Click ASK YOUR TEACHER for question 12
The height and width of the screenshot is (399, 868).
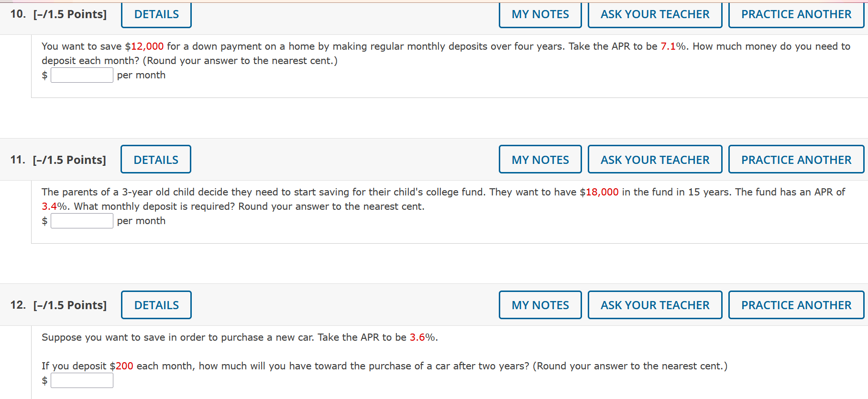click(655, 304)
